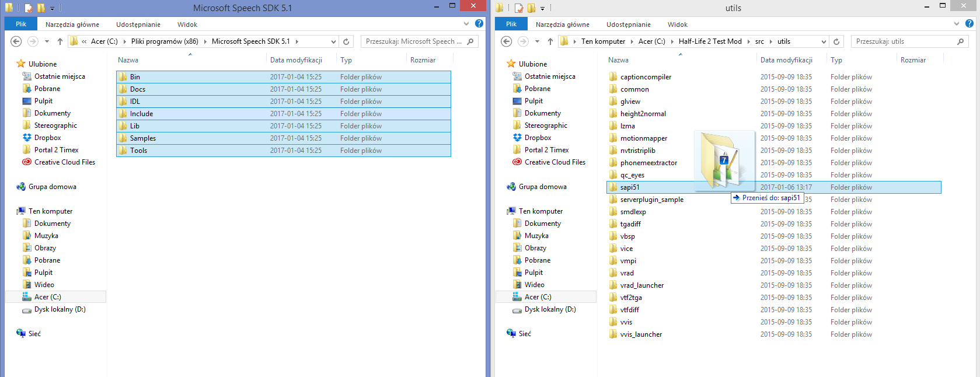Image resolution: width=980 pixels, height=377 pixels.
Task: Click Back arrow in utils window
Action: (x=507, y=41)
